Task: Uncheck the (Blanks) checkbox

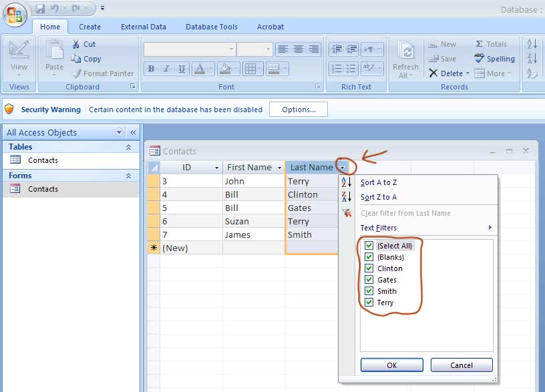Action: [369, 257]
